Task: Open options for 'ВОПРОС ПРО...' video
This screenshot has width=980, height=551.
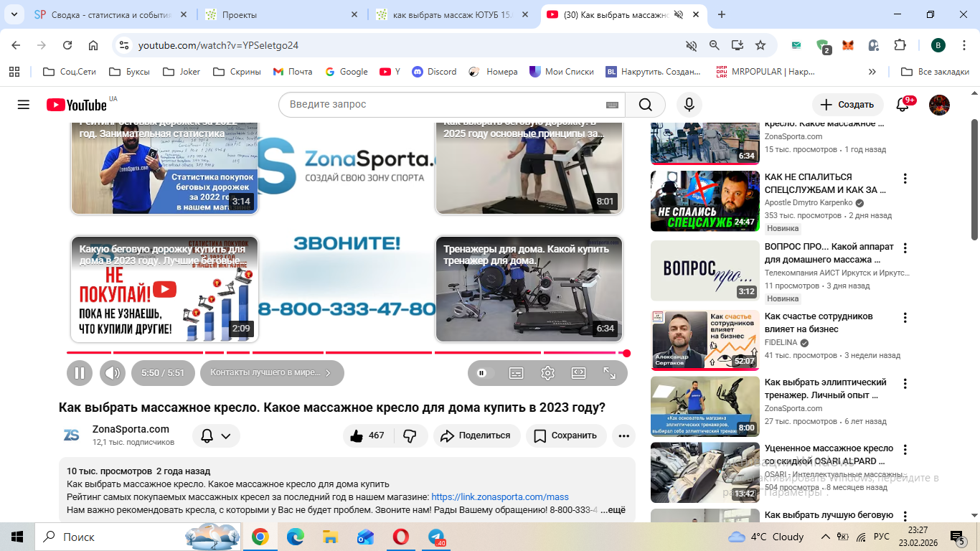Action: click(x=905, y=248)
